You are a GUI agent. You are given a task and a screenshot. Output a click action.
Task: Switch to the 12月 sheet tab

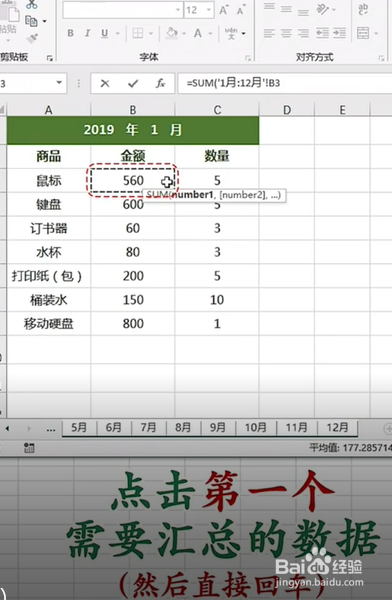point(337,427)
